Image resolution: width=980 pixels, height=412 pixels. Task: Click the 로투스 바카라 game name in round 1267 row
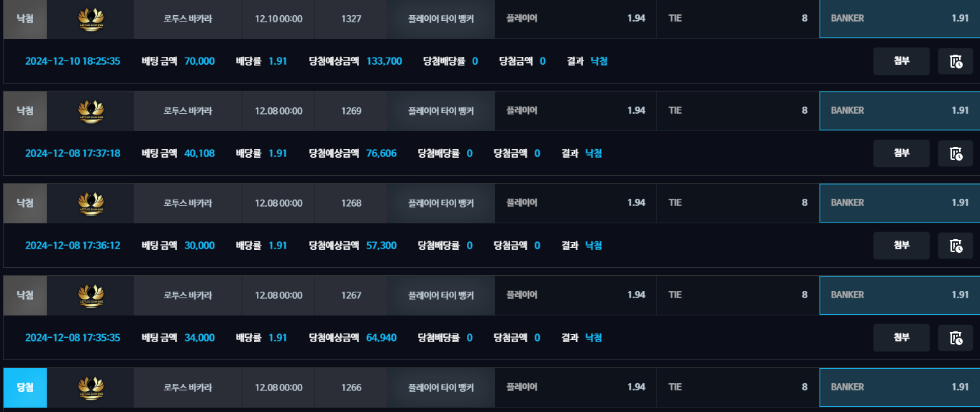click(x=188, y=295)
